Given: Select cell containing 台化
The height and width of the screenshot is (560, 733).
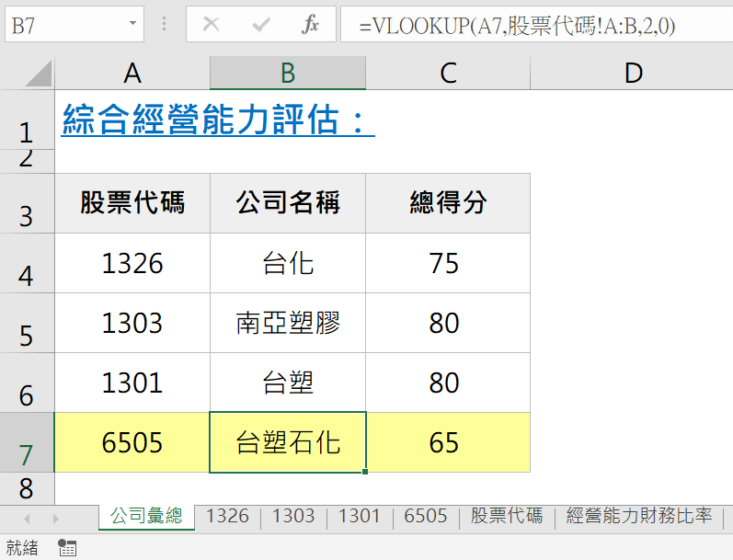Looking at the screenshot, I should tap(288, 263).
